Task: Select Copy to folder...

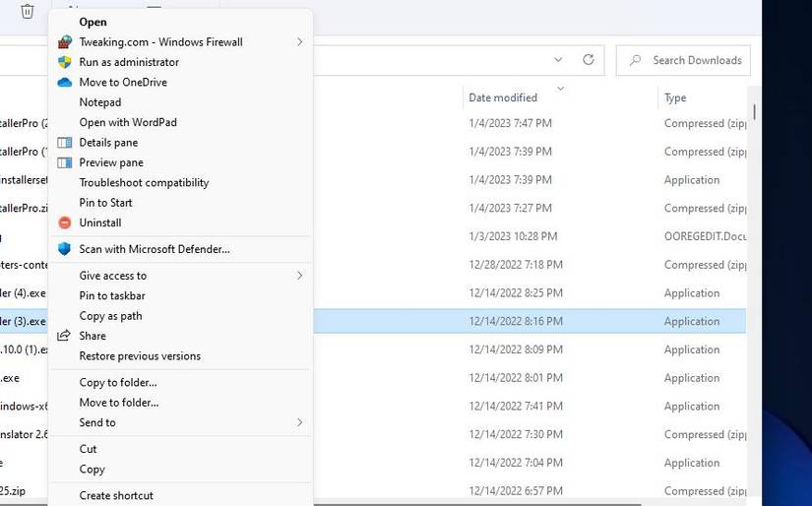Action: (x=118, y=383)
